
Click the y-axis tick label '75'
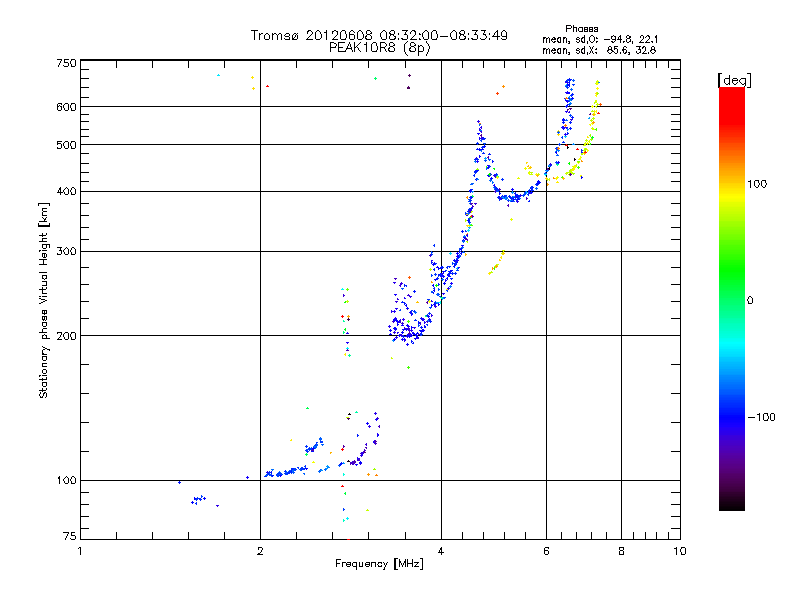pos(69,536)
